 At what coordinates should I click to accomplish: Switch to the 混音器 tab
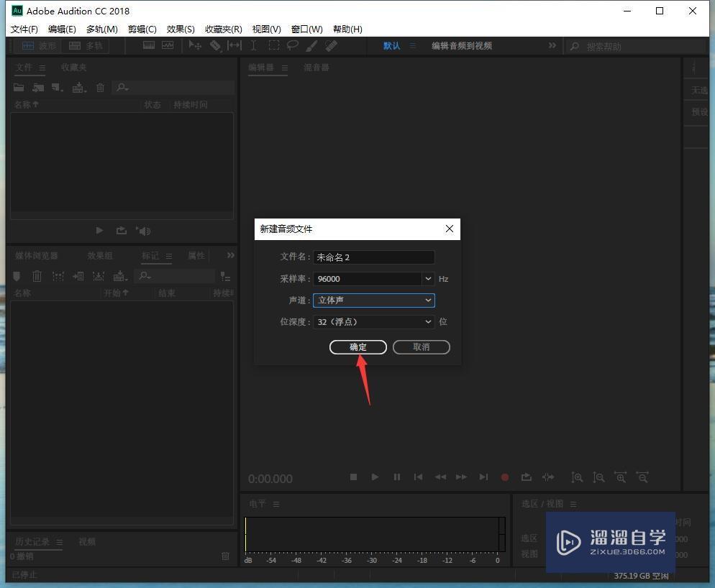(316, 68)
